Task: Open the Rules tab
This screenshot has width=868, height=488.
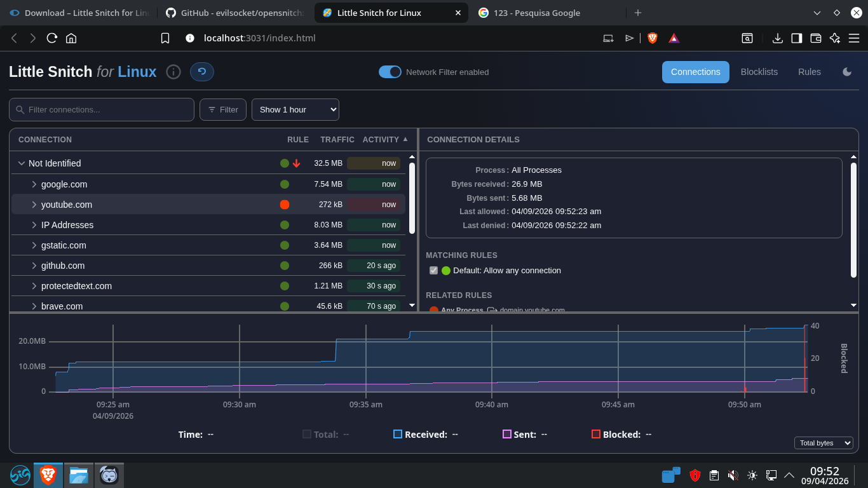Action: 809,72
